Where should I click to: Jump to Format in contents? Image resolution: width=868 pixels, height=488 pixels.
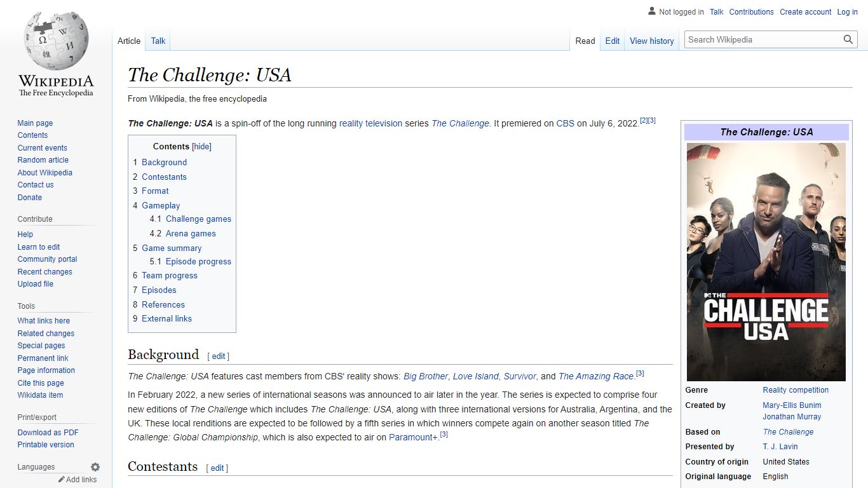[x=155, y=191]
